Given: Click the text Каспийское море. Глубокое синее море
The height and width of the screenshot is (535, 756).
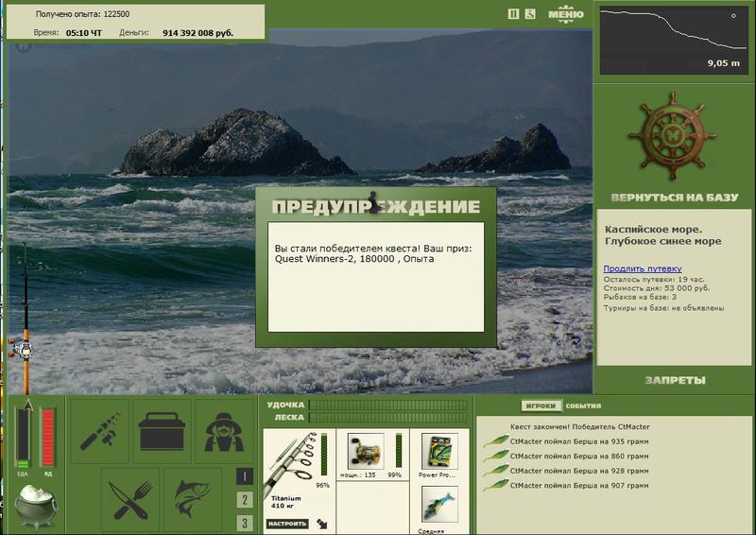Looking at the screenshot, I should pyautogui.click(x=663, y=235).
